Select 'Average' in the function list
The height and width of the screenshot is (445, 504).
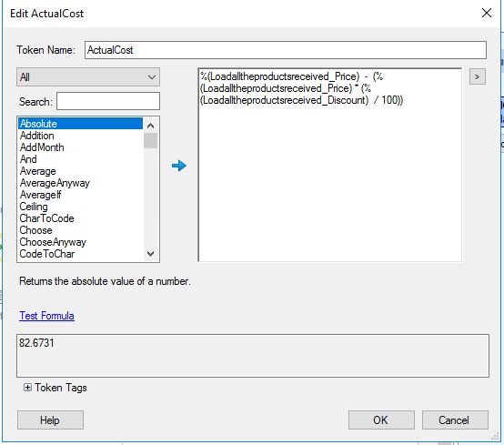(80, 171)
